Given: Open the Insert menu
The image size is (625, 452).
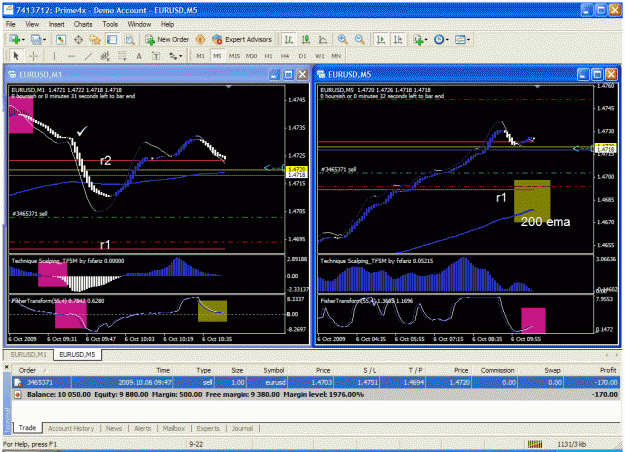Looking at the screenshot, I should pyautogui.click(x=57, y=24).
